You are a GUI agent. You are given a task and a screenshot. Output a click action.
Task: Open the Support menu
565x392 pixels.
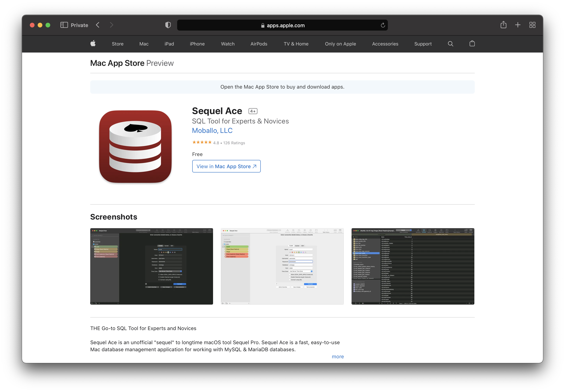pyautogui.click(x=423, y=44)
